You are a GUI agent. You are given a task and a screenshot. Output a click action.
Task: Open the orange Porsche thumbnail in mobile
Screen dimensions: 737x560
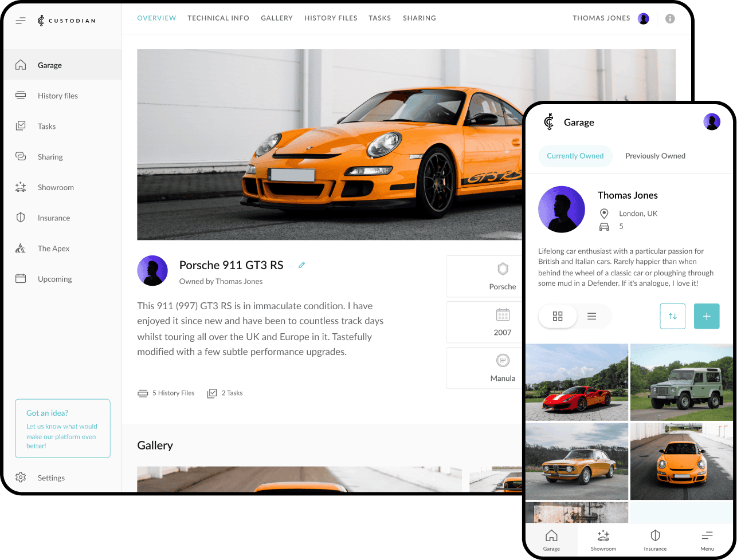pos(681,462)
